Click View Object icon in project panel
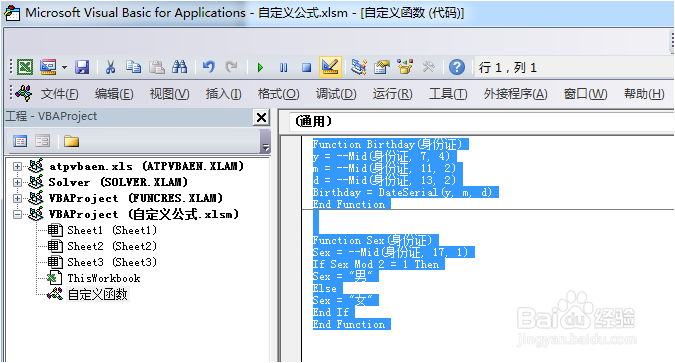This screenshot has height=363, width=675. tap(43, 141)
